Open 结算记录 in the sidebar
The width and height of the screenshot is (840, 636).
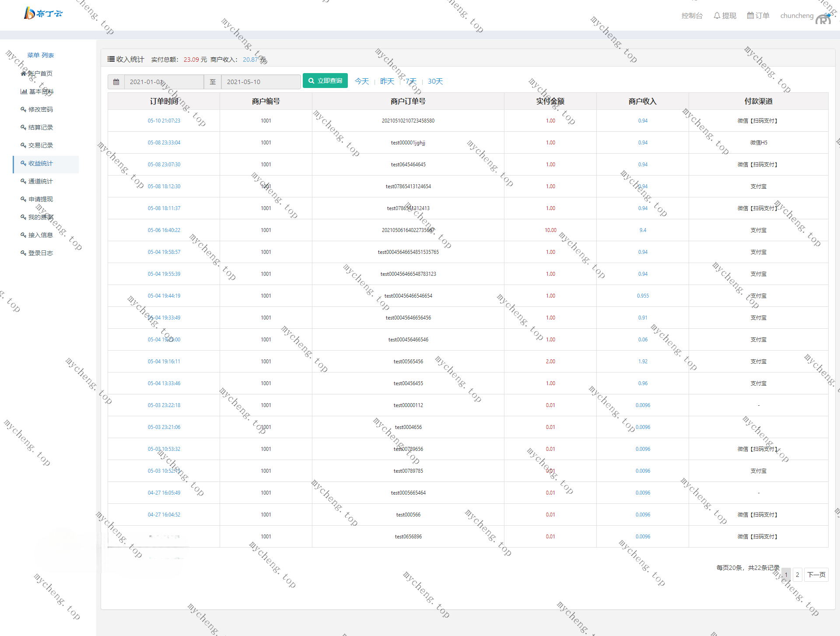coord(40,127)
